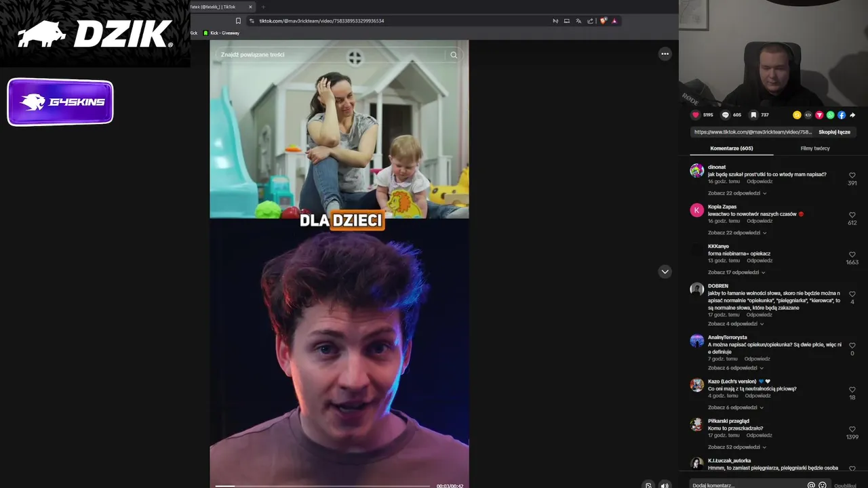Click the video progress bar

pyautogui.click(x=322, y=486)
